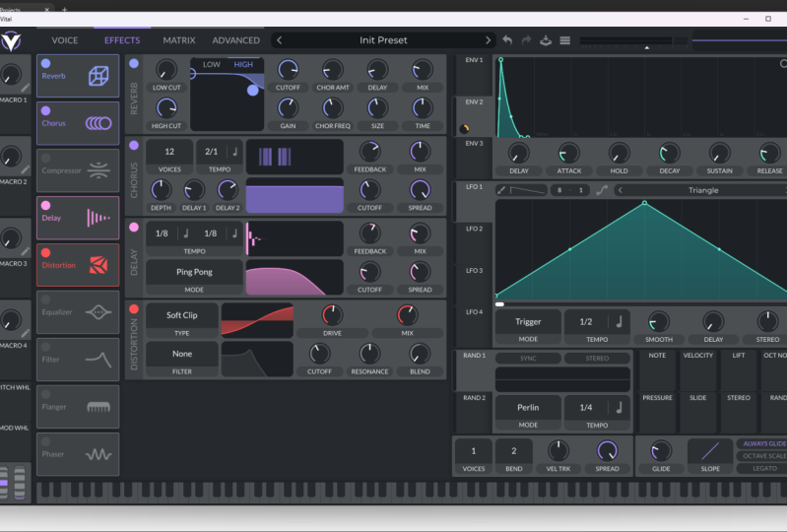Screen dimensions: 787x532
Task: Switch to the EFFECTS tab
Action: point(122,40)
